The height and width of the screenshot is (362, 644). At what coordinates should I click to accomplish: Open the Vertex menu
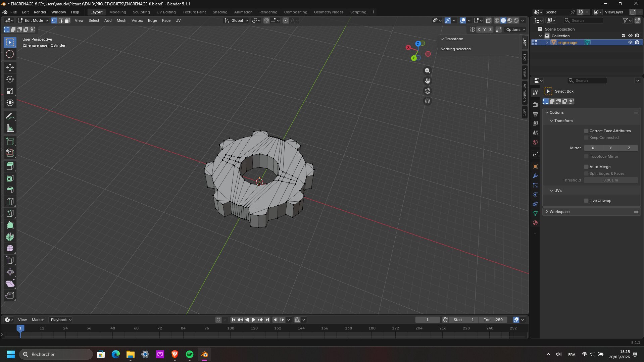pyautogui.click(x=137, y=20)
